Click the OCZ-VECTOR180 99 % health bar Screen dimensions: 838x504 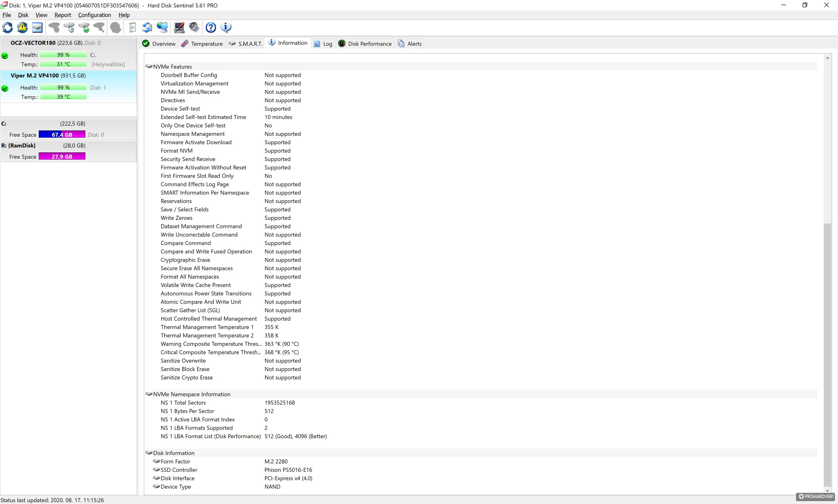coord(63,55)
